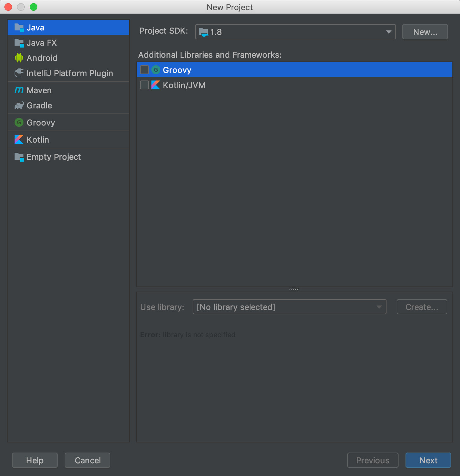Select the Java FX folder icon
Viewport: 460px width, 476px height.
[x=19, y=43]
